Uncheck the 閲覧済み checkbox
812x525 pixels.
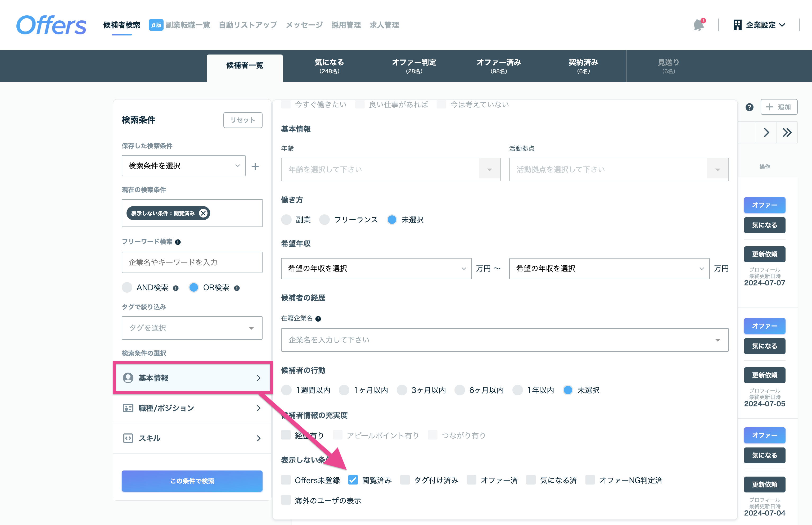pyautogui.click(x=353, y=480)
